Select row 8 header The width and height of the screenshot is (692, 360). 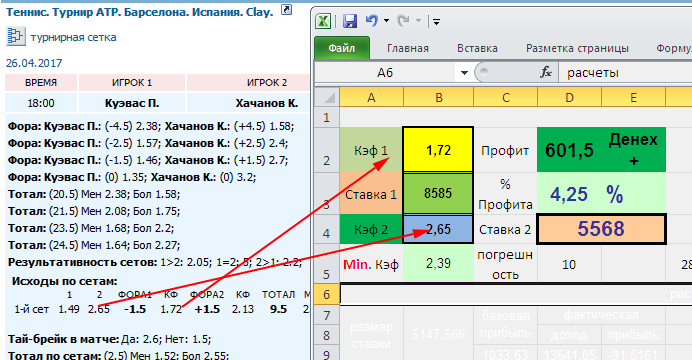tap(327, 335)
